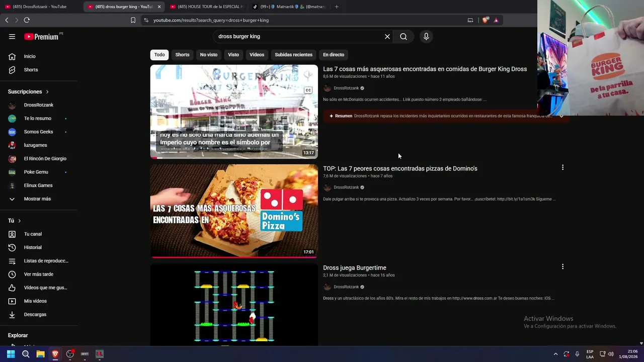The image size is (644, 362).
Task: Click the browser back arrow
Action: pyautogui.click(x=7, y=20)
